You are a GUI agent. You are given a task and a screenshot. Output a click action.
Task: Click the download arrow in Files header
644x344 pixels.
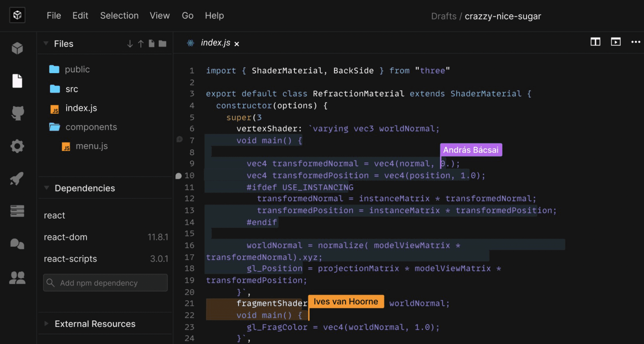click(x=130, y=44)
